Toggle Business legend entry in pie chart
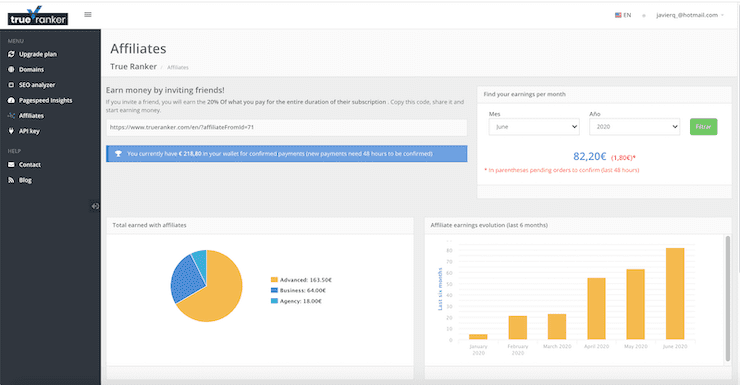 (x=298, y=291)
